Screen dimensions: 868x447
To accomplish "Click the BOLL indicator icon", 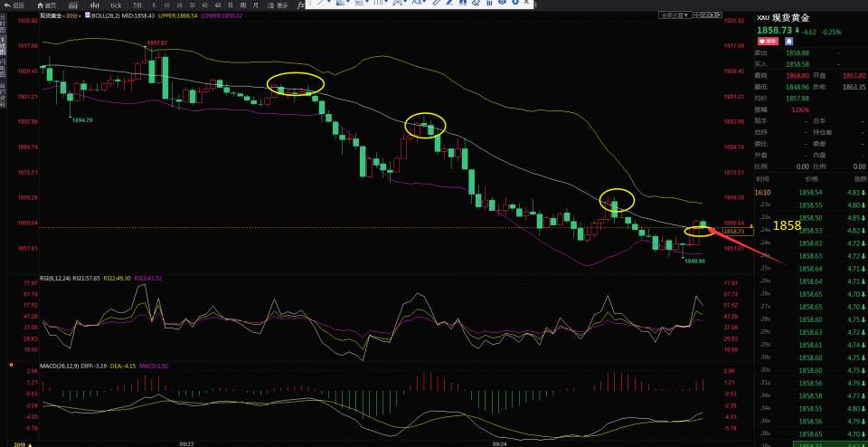I will click(87, 15).
